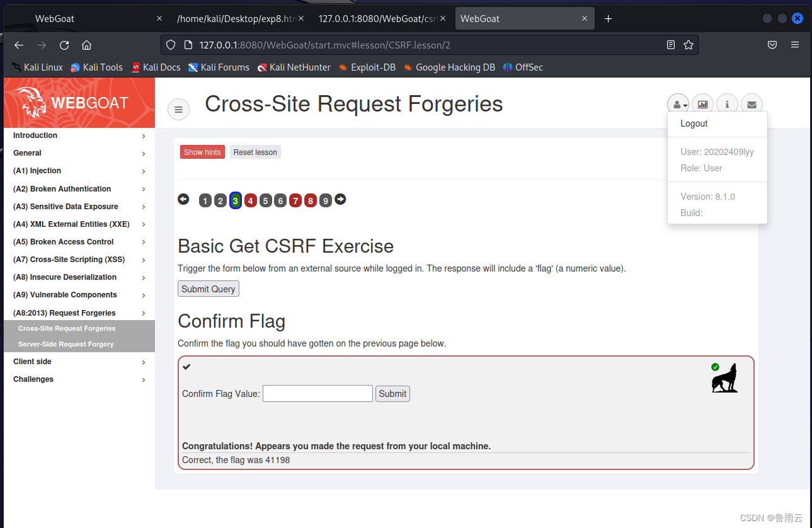Screen dimensions: 812x528
Task: Choose Logout from the user menu
Action: [x=694, y=123]
